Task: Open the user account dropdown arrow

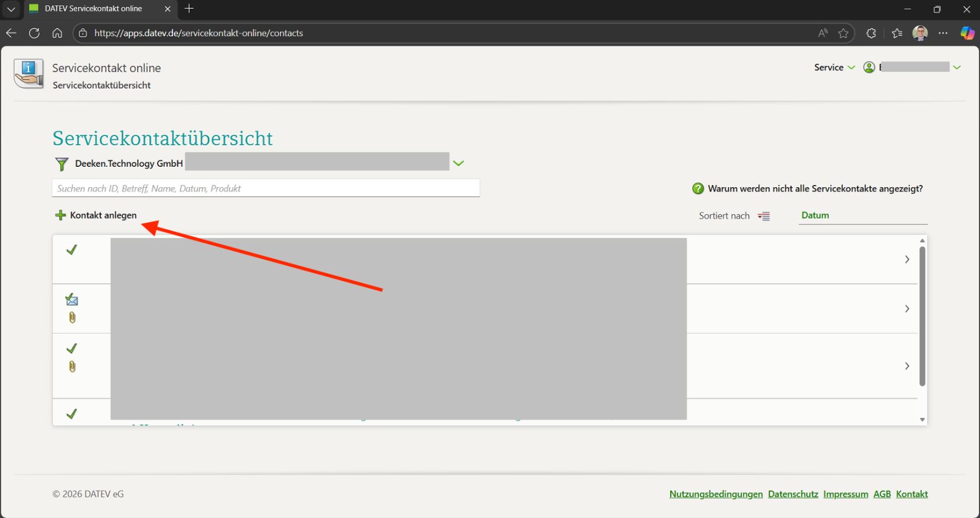Action: click(957, 68)
